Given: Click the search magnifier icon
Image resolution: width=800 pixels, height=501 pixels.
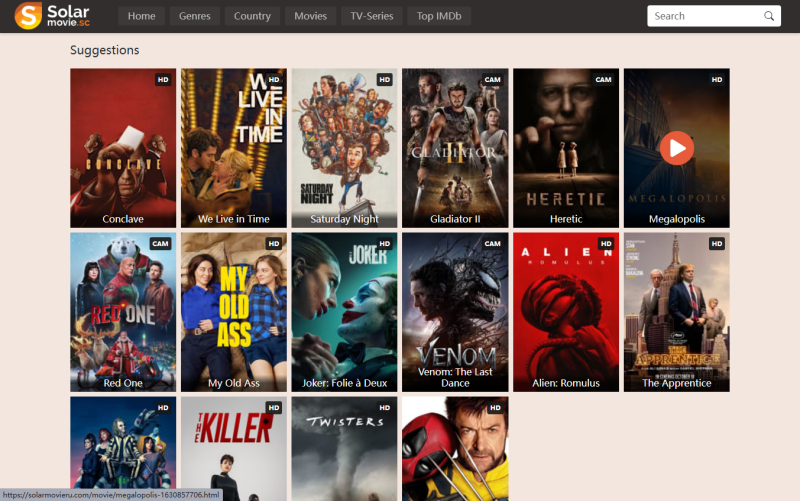Looking at the screenshot, I should pos(769,16).
